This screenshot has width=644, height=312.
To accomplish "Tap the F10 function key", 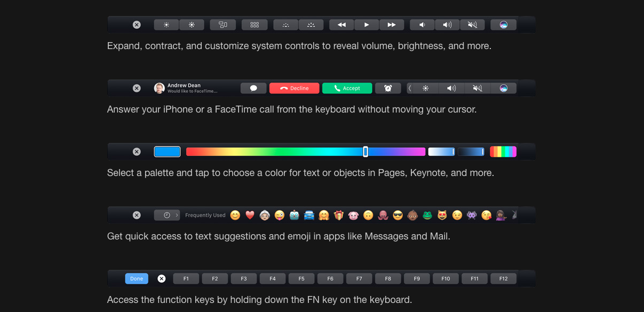I will (446, 278).
